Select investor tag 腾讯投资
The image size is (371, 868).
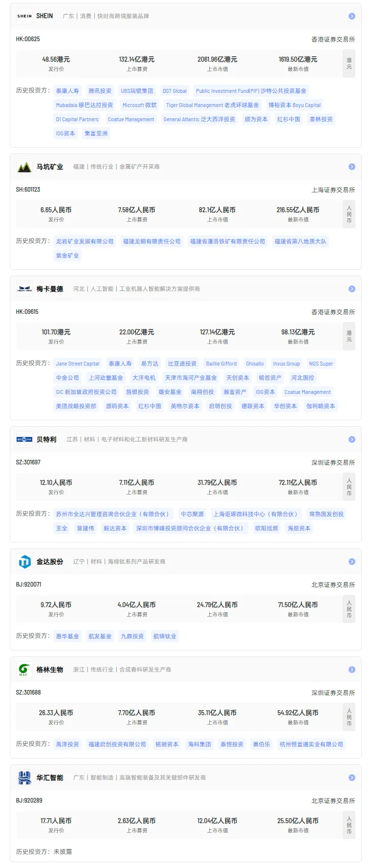click(x=100, y=91)
